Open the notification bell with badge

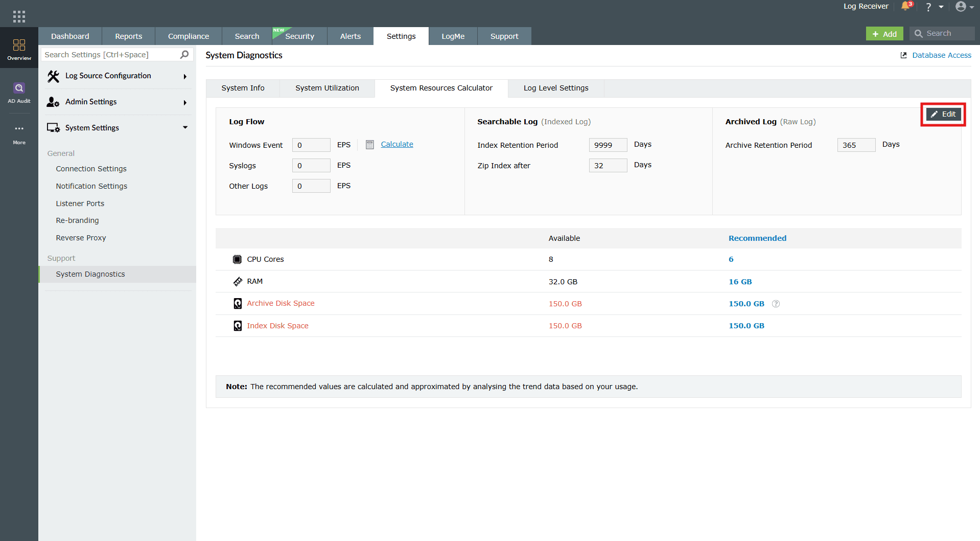point(906,6)
